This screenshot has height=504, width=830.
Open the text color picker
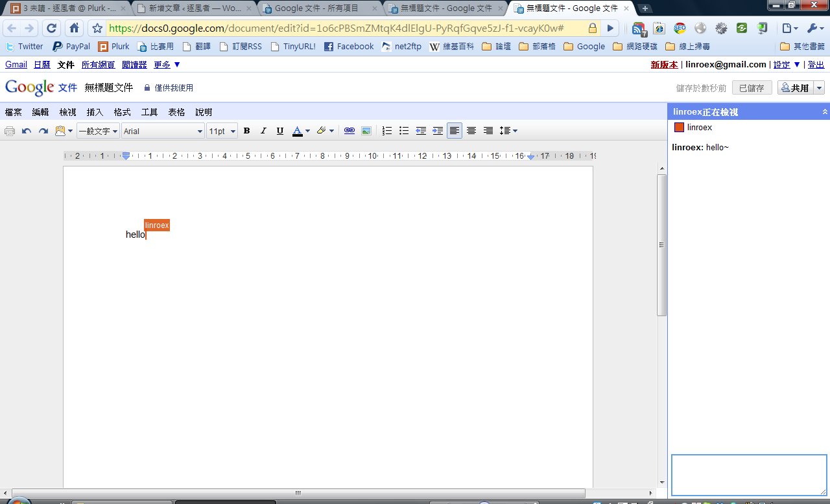[301, 131]
